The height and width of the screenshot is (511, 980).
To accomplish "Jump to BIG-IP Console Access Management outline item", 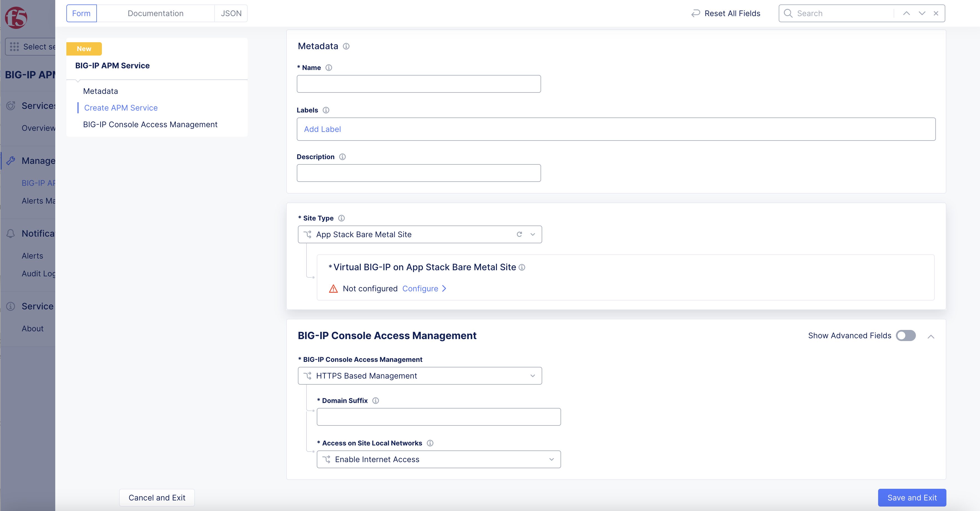I will (150, 125).
